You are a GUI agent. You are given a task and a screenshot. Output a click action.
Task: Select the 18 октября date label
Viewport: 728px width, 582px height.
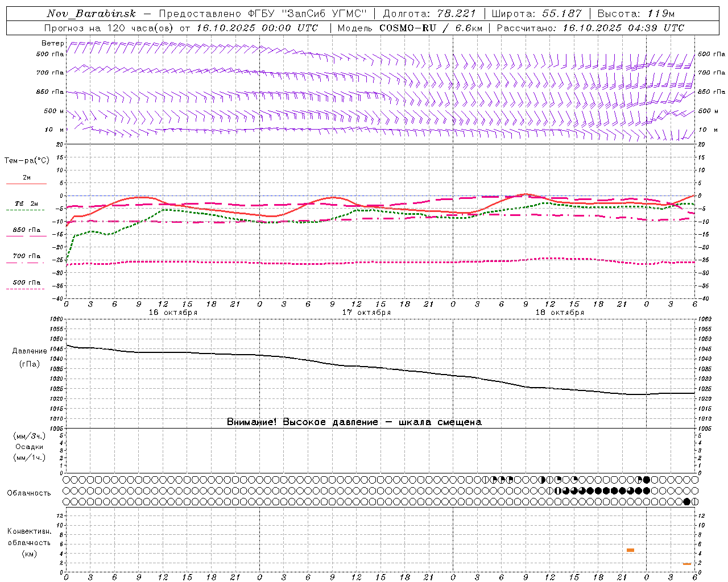pos(560,313)
